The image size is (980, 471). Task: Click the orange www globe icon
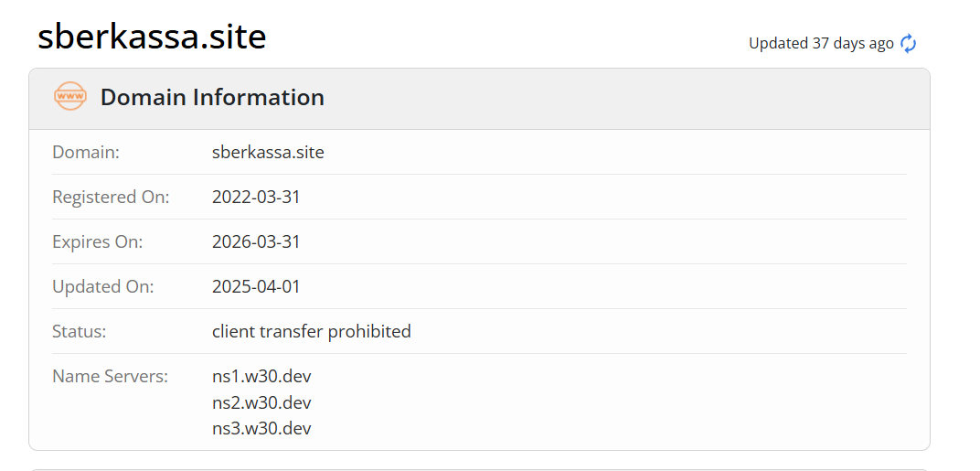(x=70, y=97)
